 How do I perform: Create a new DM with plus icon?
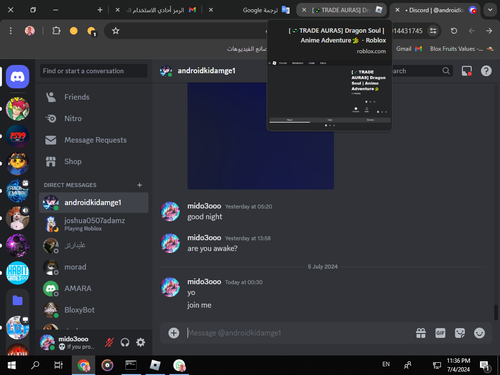pos(139,185)
